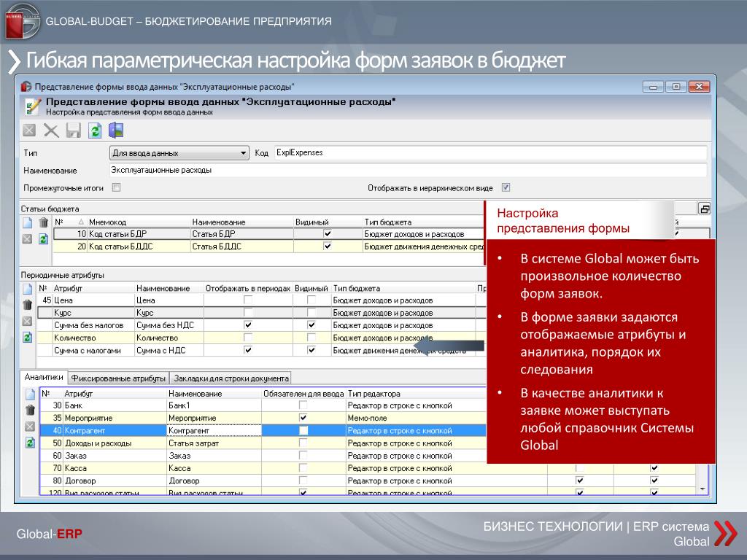Select the Доходы и расходы attribute cell
Image resolution: width=747 pixels, height=560 pixels.
click(x=115, y=443)
